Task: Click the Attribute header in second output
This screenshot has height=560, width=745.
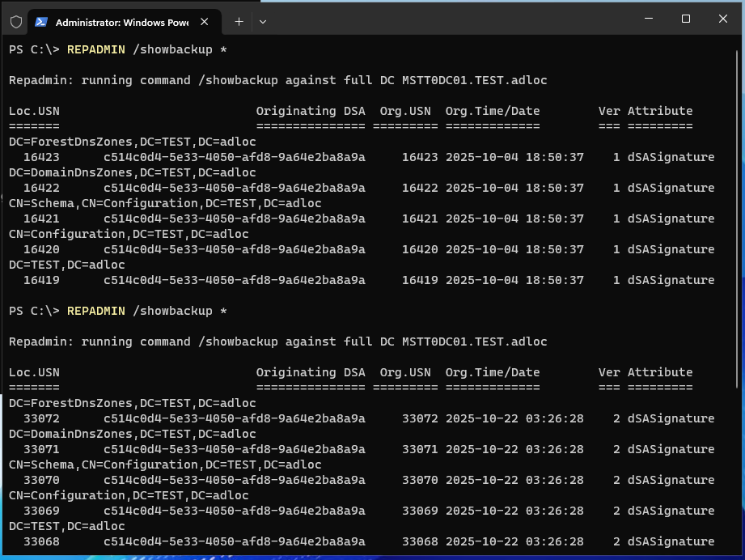Action: pyautogui.click(x=660, y=372)
